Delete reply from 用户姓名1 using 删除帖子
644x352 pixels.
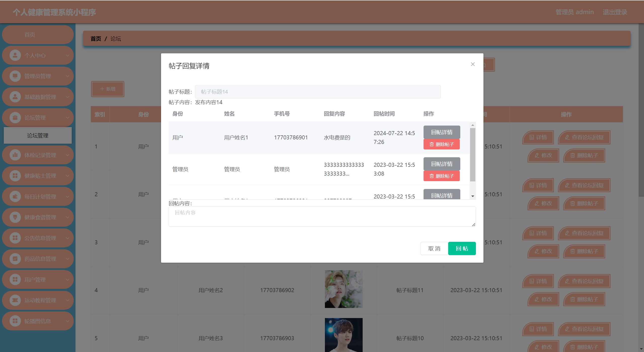(441, 144)
